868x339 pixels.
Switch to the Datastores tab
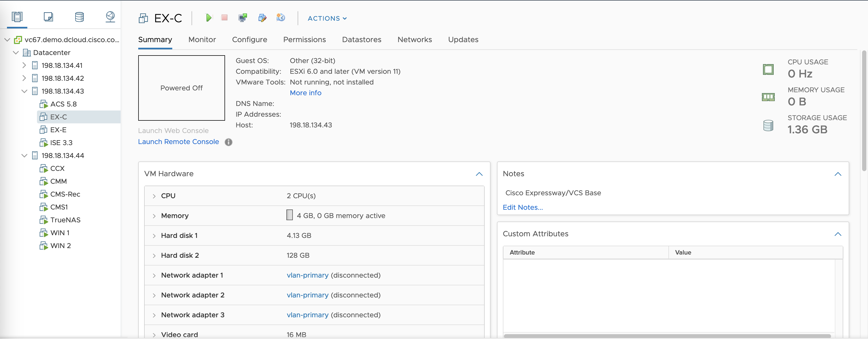(x=361, y=39)
